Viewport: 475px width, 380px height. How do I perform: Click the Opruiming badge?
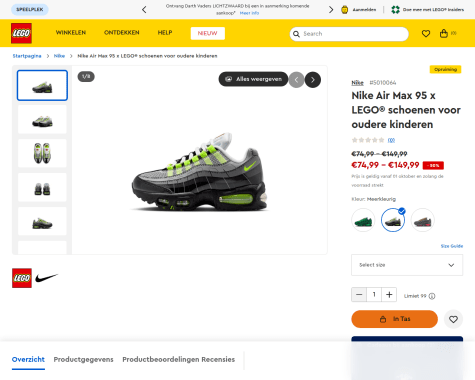[445, 69]
